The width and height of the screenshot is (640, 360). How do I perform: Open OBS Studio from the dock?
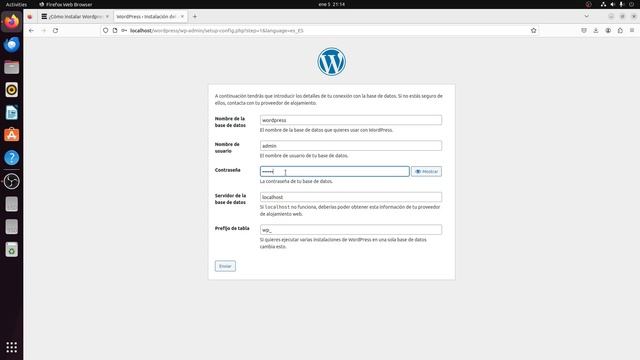11,181
